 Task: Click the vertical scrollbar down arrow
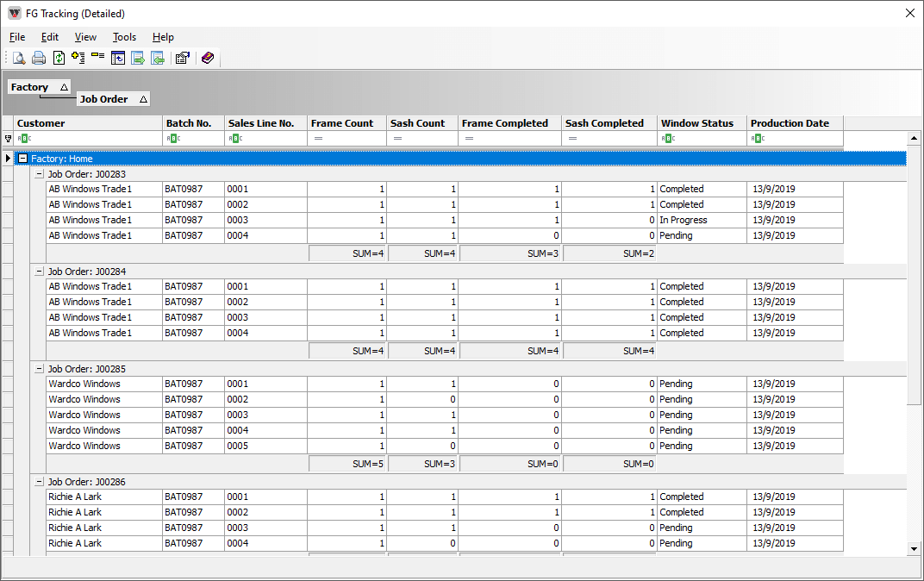[914, 548]
